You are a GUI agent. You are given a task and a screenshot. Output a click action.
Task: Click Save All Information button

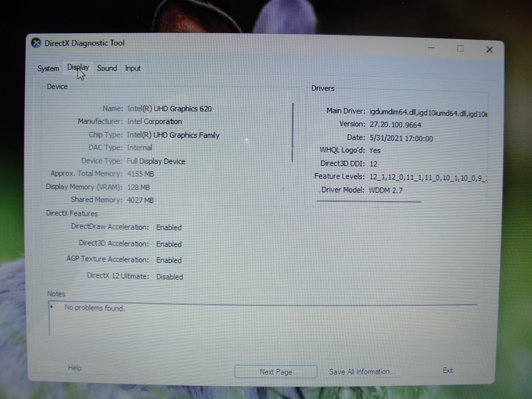(362, 372)
